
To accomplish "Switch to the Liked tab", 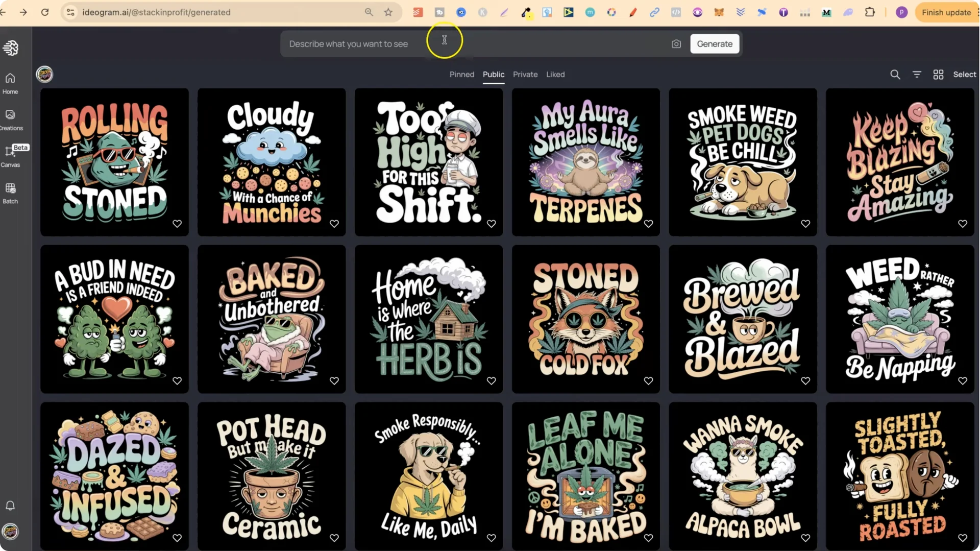I will click(x=555, y=74).
